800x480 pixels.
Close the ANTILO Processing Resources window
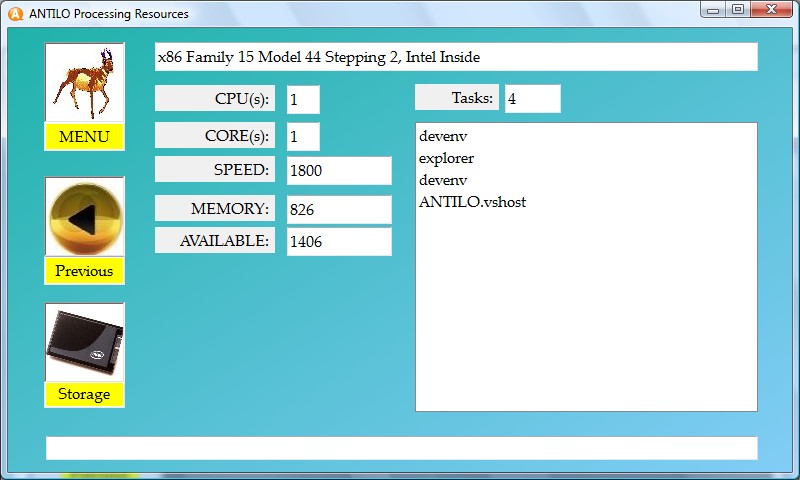pyautogui.click(x=768, y=10)
